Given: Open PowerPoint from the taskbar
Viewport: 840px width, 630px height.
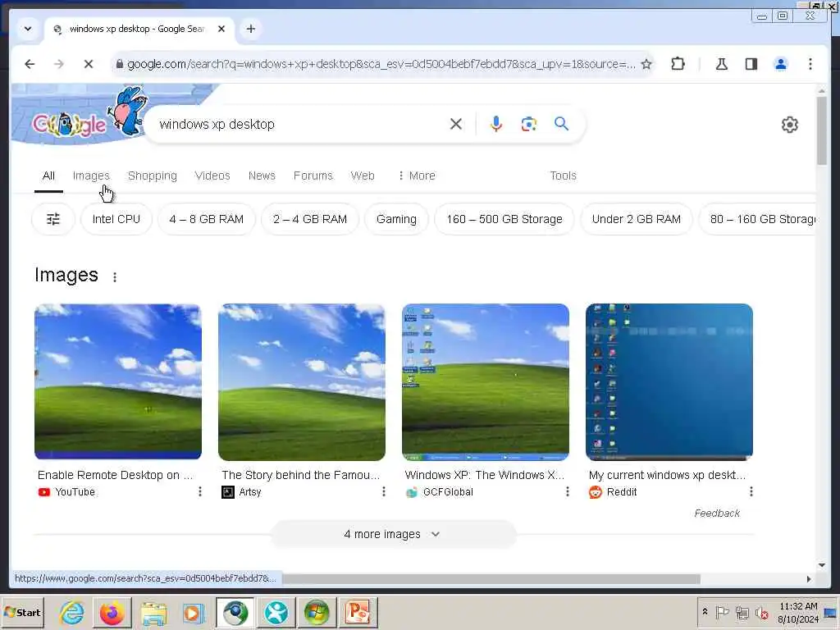Looking at the screenshot, I should point(358,612).
